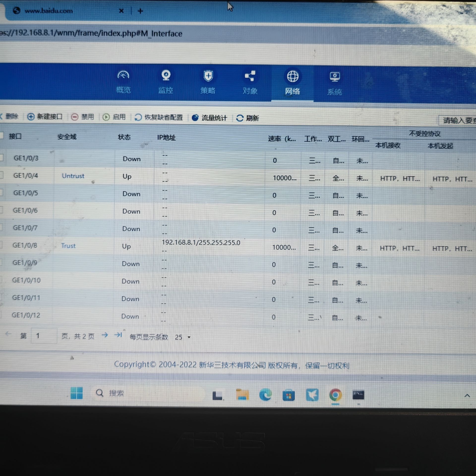This screenshot has height=476, width=476.
Task: Open the Untrust security zone link
Action: click(73, 176)
